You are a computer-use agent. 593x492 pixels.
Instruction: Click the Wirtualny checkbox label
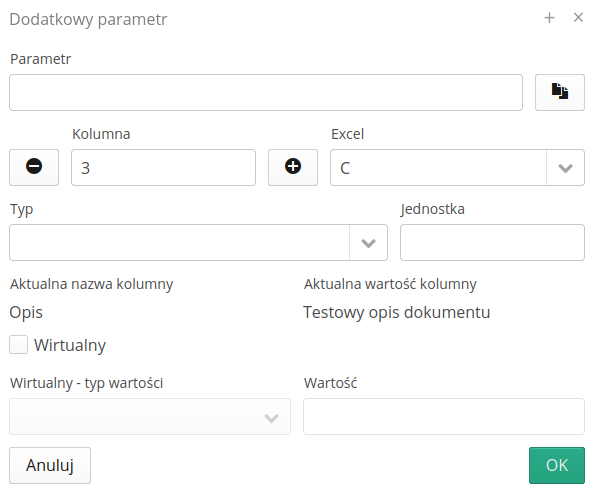[70, 345]
